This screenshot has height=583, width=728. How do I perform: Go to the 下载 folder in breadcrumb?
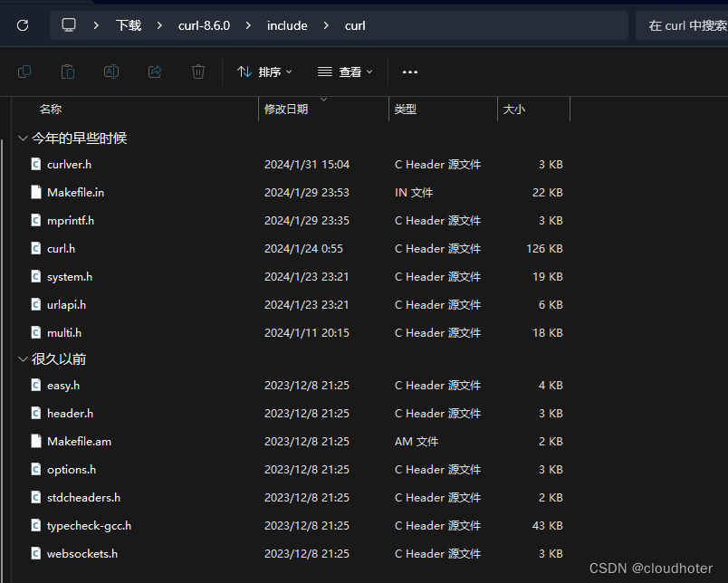tap(129, 25)
